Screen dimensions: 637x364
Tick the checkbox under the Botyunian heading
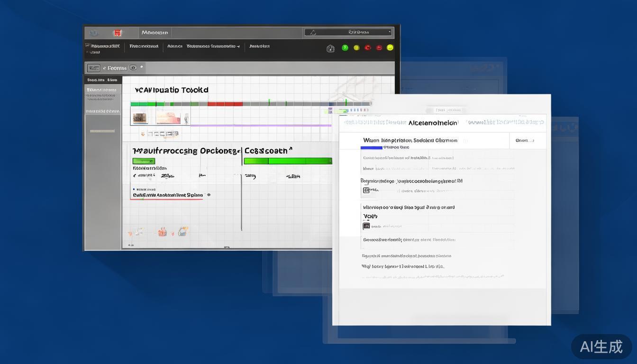pos(366,190)
